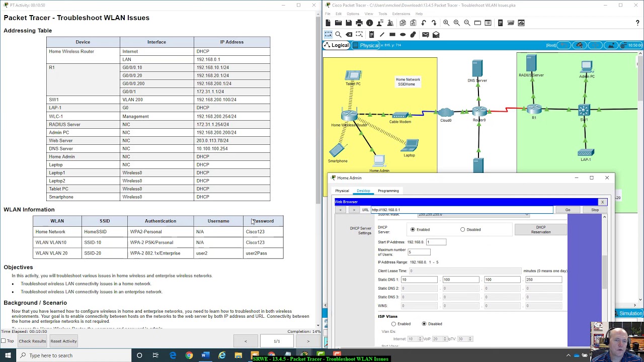This screenshot has width=644, height=362.
Task: Save the file with the floppy disk icon
Action: tap(349, 23)
